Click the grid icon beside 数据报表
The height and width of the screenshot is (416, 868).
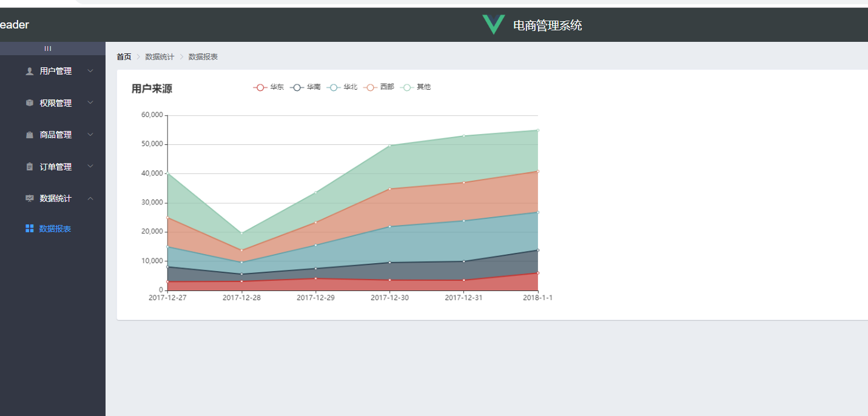[30, 229]
